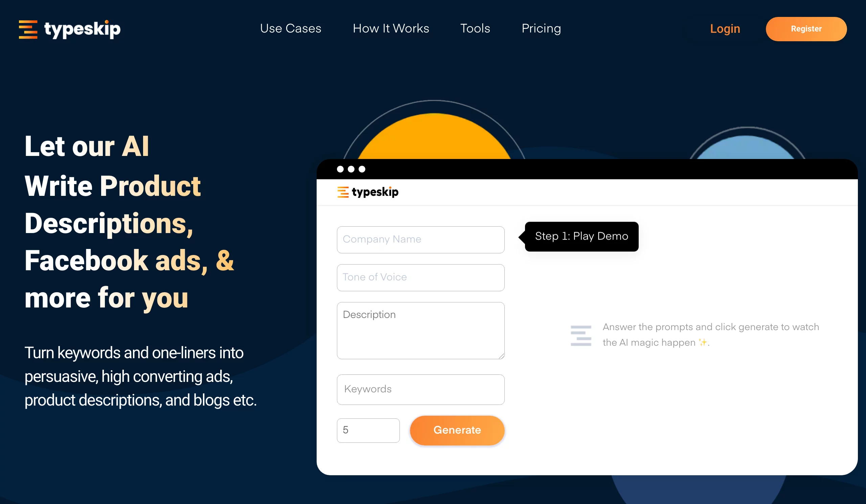Click the orange Generate button
The width and height of the screenshot is (866, 504).
[457, 430]
